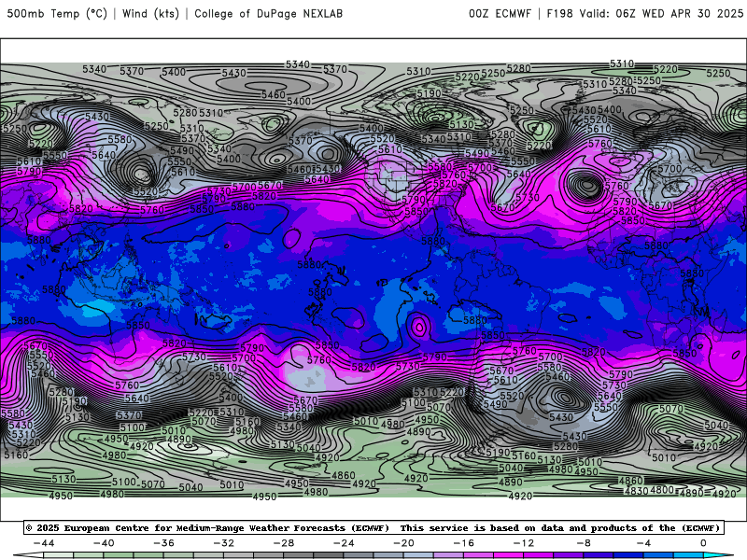Click the -4 color scale label
The width and height of the screenshot is (747, 560).
(643, 543)
